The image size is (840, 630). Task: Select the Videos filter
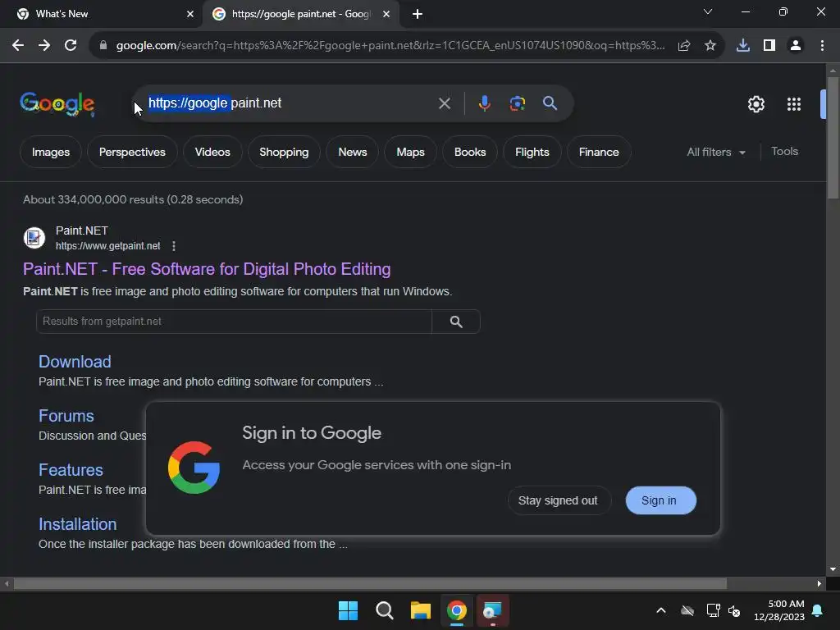[x=212, y=152]
